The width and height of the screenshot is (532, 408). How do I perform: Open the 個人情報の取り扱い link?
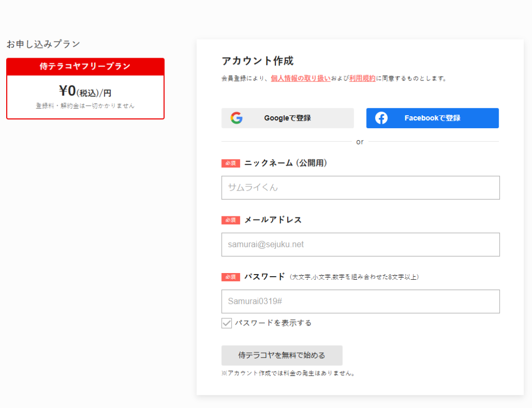300,78
